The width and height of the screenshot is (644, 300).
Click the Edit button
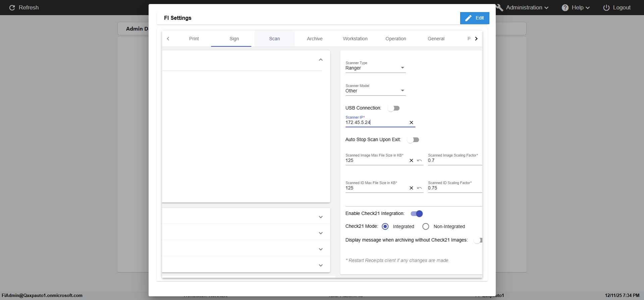(474, 18)
